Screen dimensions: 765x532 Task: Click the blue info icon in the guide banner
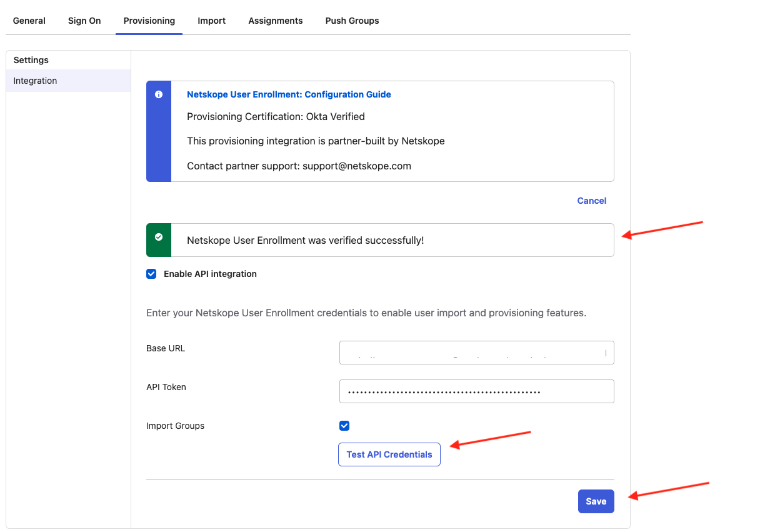pyautogui.click(x=159, y=94)
